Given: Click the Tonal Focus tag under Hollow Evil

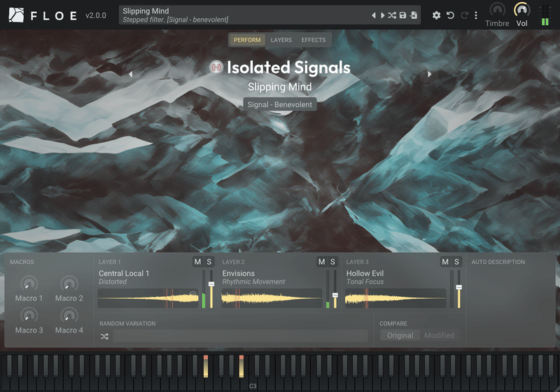Looking at the screenshot, I should 365,281.
